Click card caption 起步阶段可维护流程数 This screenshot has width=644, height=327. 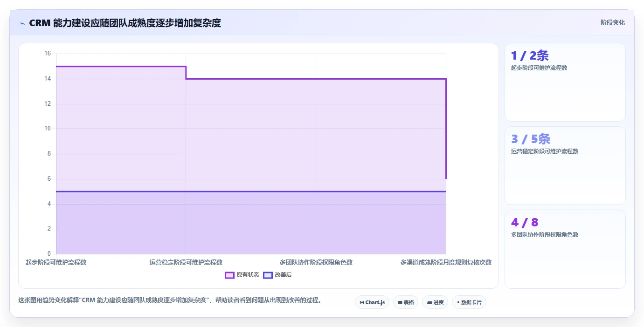(539, 68)
